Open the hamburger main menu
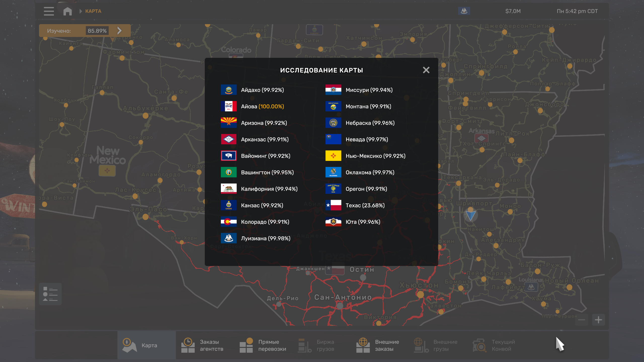Screen dimensions: 644x362 point(49,11)
